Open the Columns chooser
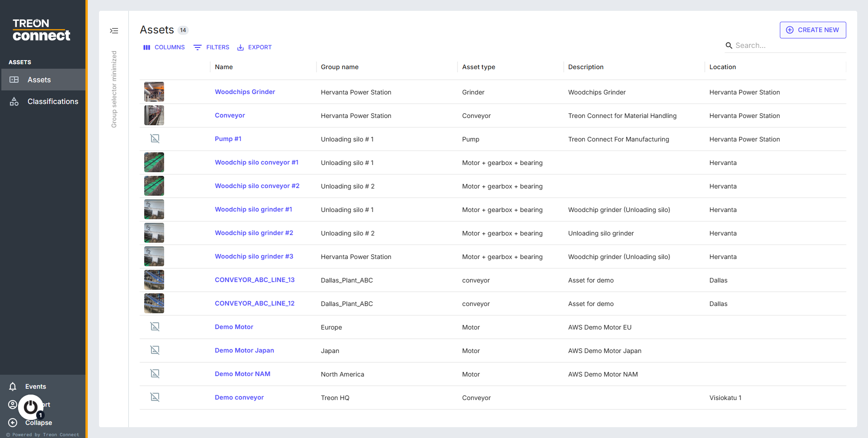Screen dimensions: 868x438 tap(164, 47)
